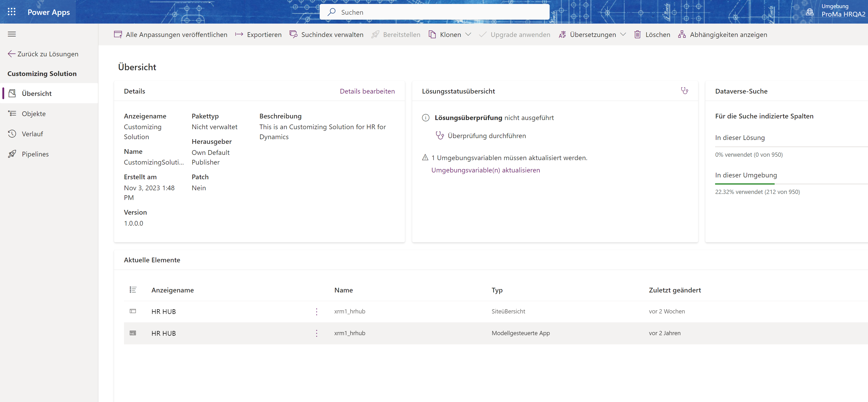
Task: Open more options for SiteÜbersicht HR HUB
Action: tap(317, 311)
